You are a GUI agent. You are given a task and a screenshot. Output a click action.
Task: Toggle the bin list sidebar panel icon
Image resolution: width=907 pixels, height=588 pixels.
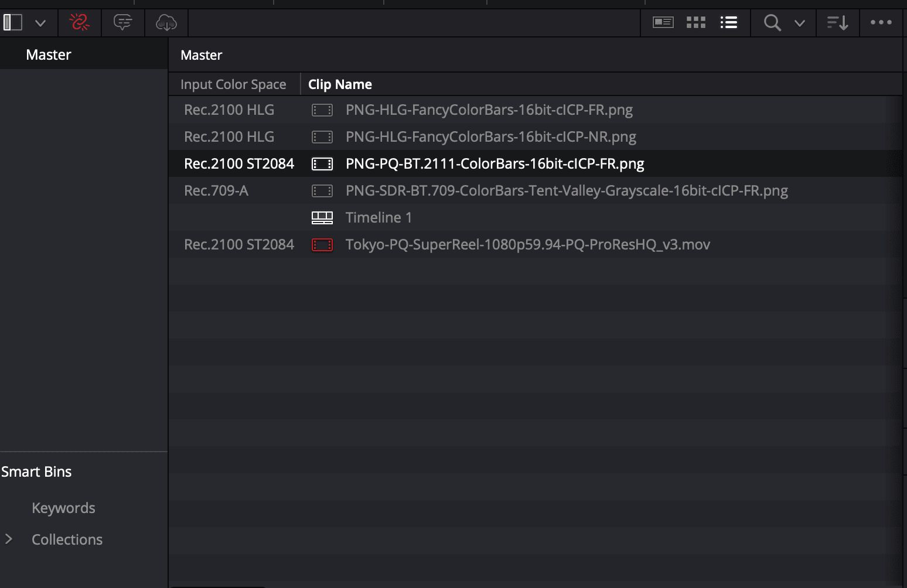(13, 23)
